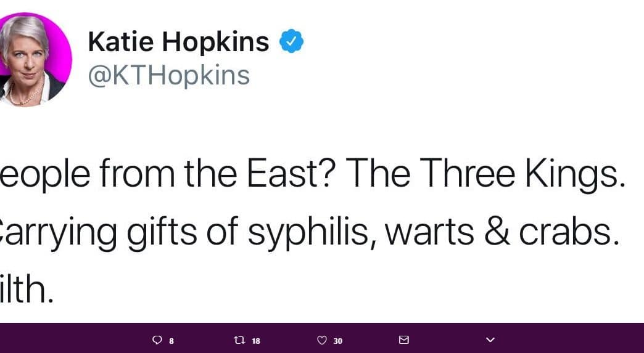
Task: Share via the envelope message icon
Action: pyautogui.click(x=404, y=340)
